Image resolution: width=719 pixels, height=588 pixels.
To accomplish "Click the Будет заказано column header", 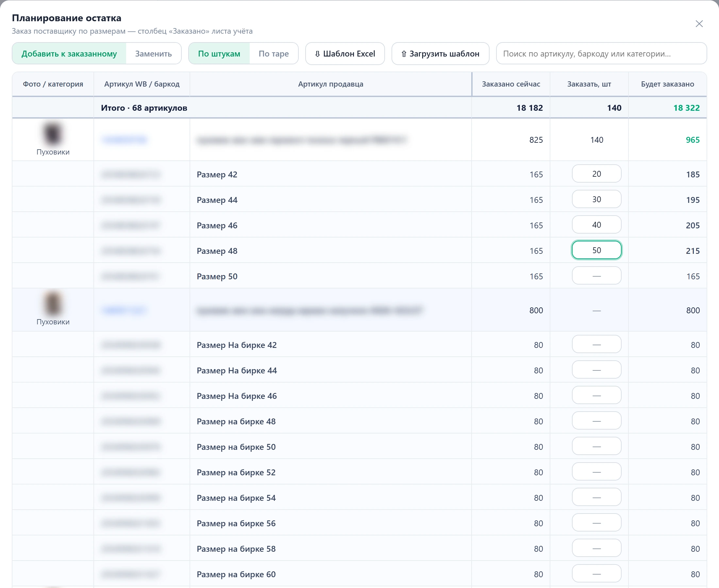I will (667, 84).
